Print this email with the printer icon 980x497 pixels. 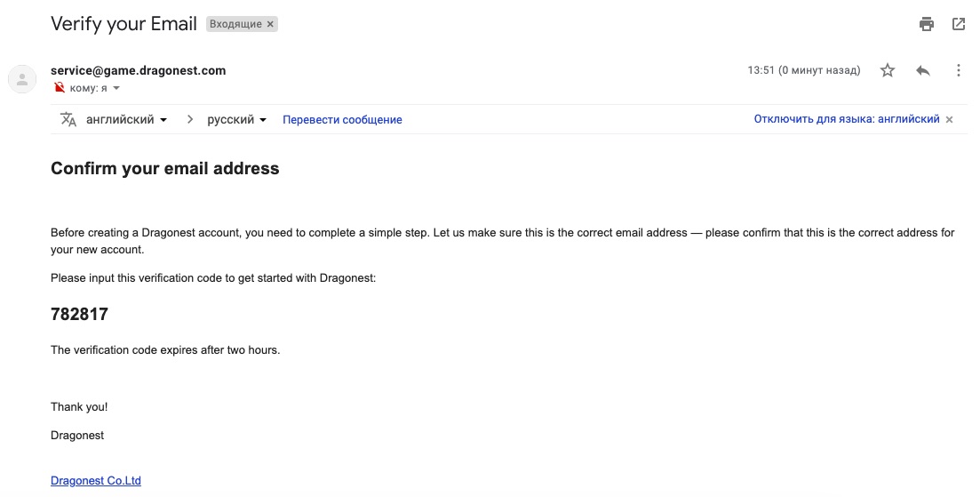pyautogui.click(x=927, y=24)
